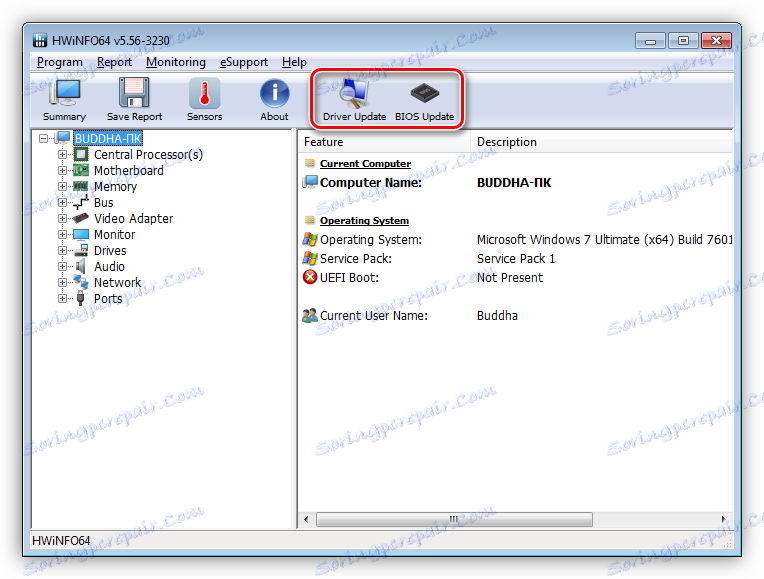Open the Report menu
The image size is (764, 579).
click(114, 62)
